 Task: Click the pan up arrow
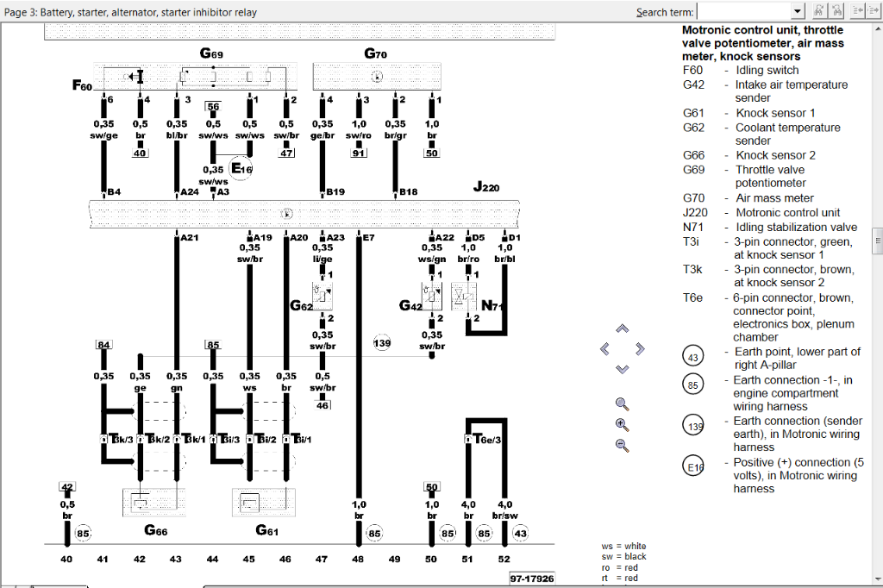[622, 328]
